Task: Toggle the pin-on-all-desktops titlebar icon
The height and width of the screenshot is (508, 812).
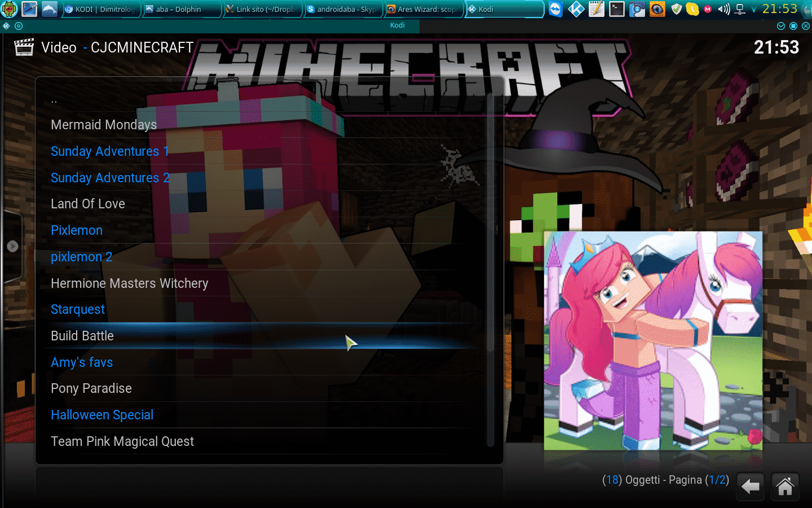Action: pos(19,26)
